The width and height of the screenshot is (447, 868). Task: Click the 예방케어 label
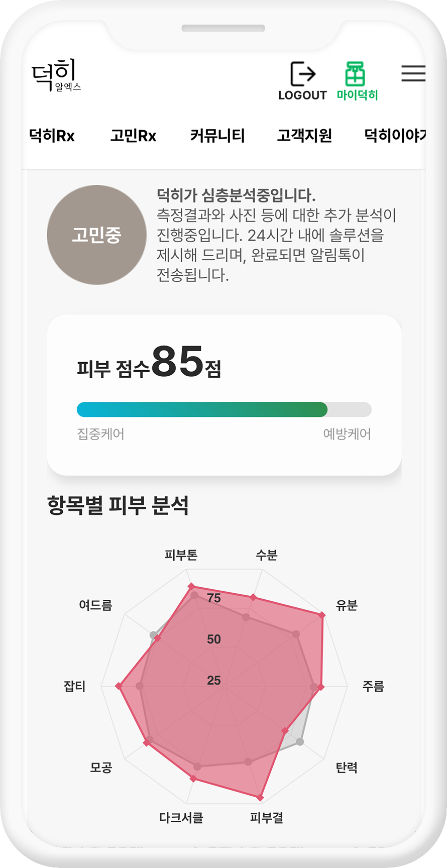click(x=347, y=434)
